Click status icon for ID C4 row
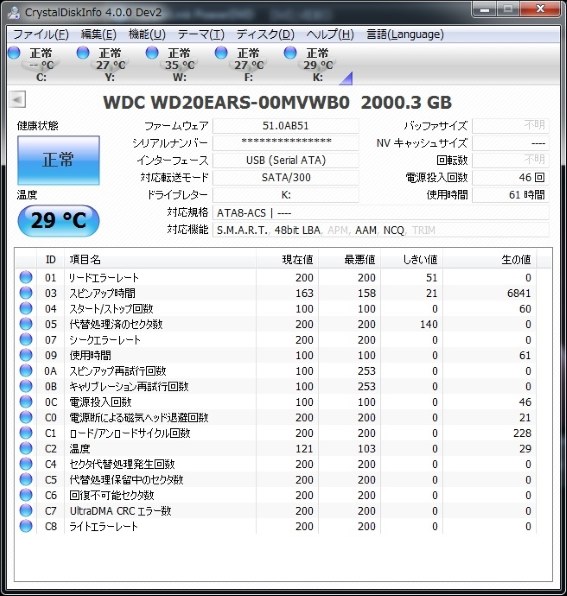This screenshot has width=567, height=596. pyautogui.click(x=26, y=464)
